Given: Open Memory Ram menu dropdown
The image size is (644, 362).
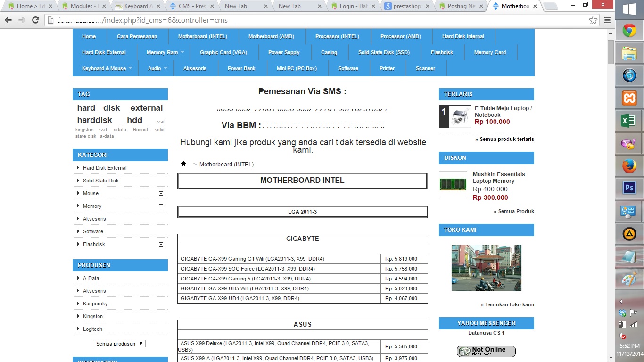Looking at the screenshot, I should 182,52.
